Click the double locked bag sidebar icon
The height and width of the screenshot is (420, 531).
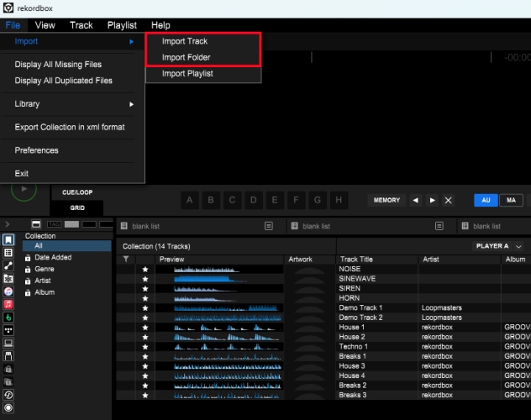pos(8,381)
